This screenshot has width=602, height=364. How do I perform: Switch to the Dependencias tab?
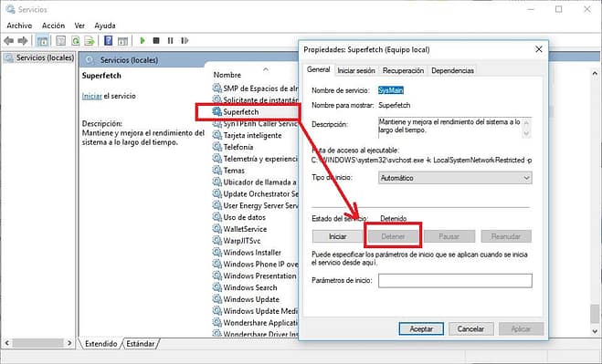click(x=452, y=70)
